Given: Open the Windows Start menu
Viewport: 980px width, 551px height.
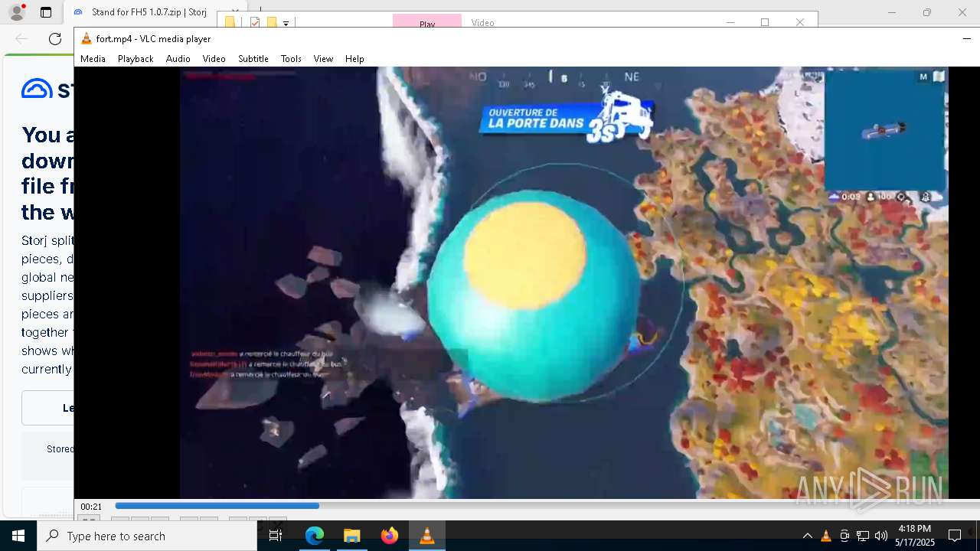Looking at the screenshot, I should point(18,536).
